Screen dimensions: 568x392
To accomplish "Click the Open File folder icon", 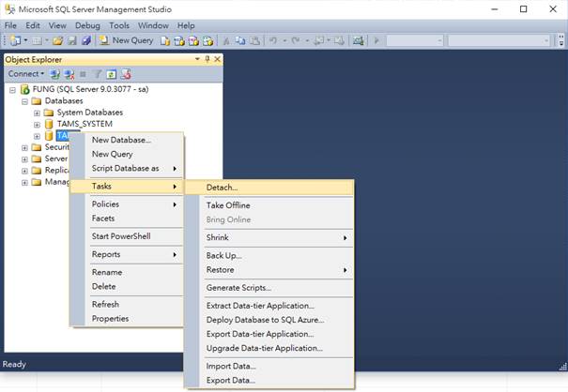I will coord(57,40).
